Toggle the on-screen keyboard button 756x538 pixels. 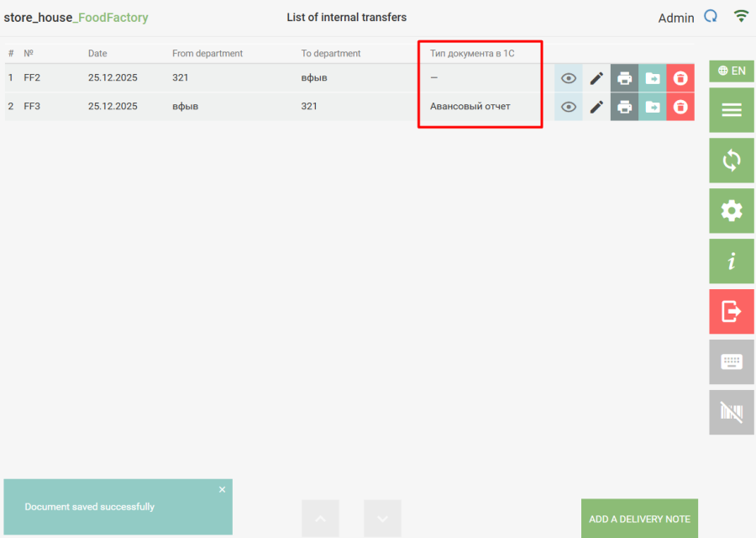point(732,362)
